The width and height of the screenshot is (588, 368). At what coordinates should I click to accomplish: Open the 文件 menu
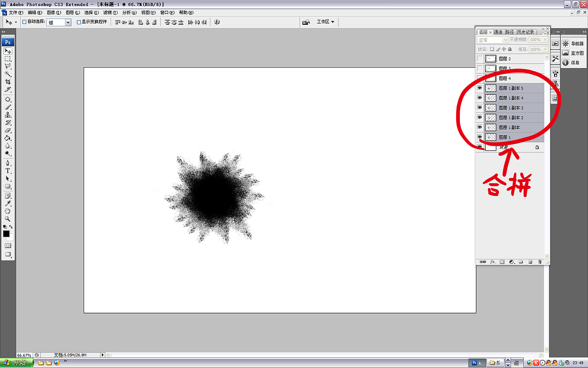pos(16,12)
